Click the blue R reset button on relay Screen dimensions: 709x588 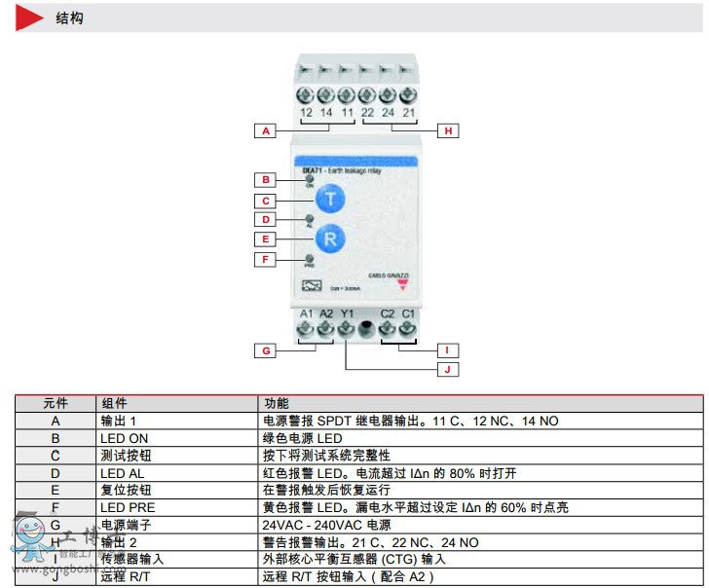point(330,239)
